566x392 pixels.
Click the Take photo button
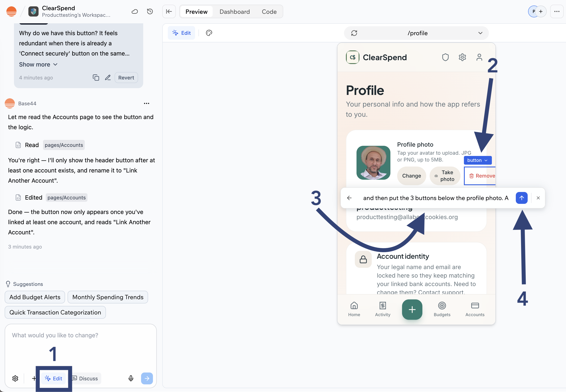pyautogui.click(x=445, y=176)
